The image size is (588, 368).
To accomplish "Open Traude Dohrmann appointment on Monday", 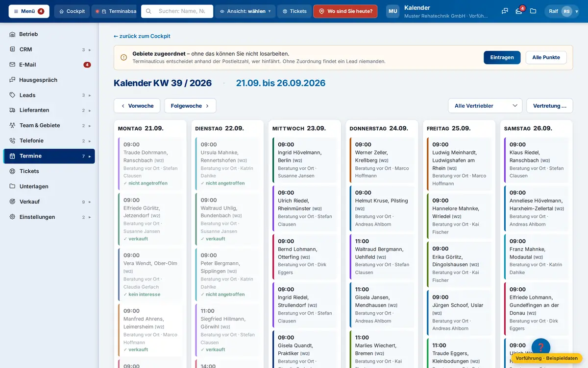I will (x=150, y=163).
